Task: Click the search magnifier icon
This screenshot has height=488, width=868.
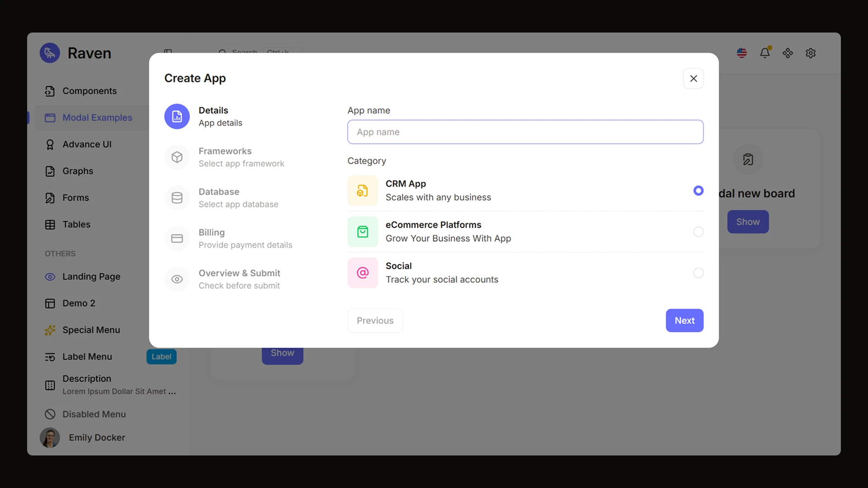Action: click(x=222, y=52)
